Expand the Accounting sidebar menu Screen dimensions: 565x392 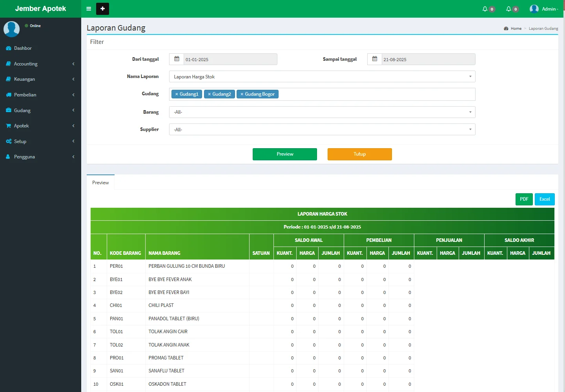[x=26, y=64]
